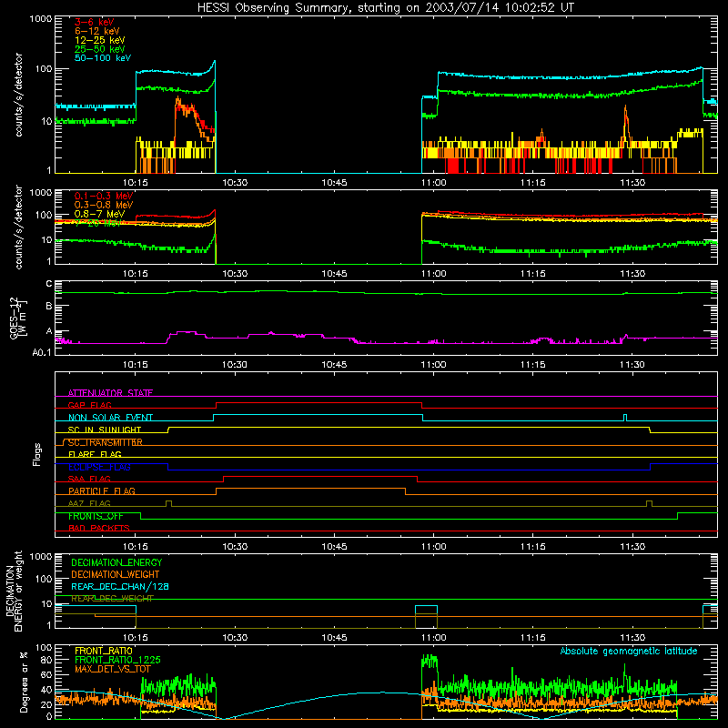728x728 pixels.
Task: Select the FRONT_RATIO_1225 legend label
Action: (117, 661)
